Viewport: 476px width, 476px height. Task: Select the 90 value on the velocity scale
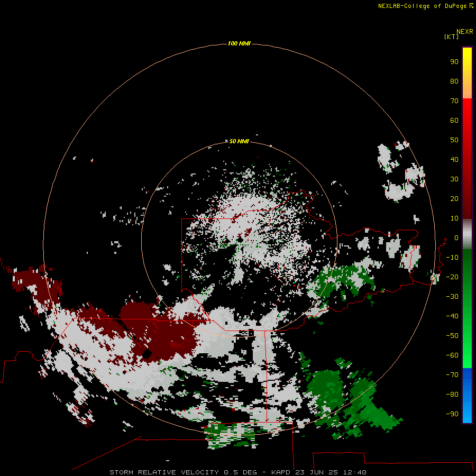coord(454,62)
